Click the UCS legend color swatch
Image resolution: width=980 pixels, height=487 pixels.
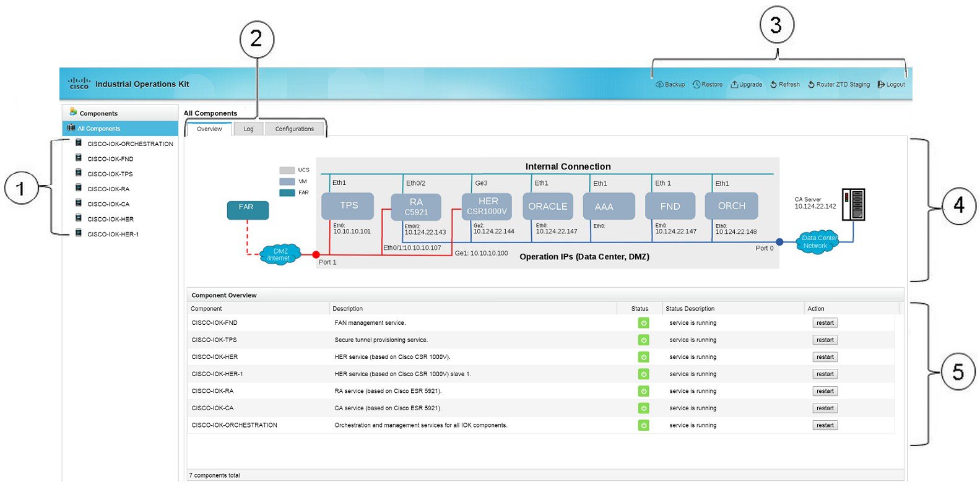point(287,170)
